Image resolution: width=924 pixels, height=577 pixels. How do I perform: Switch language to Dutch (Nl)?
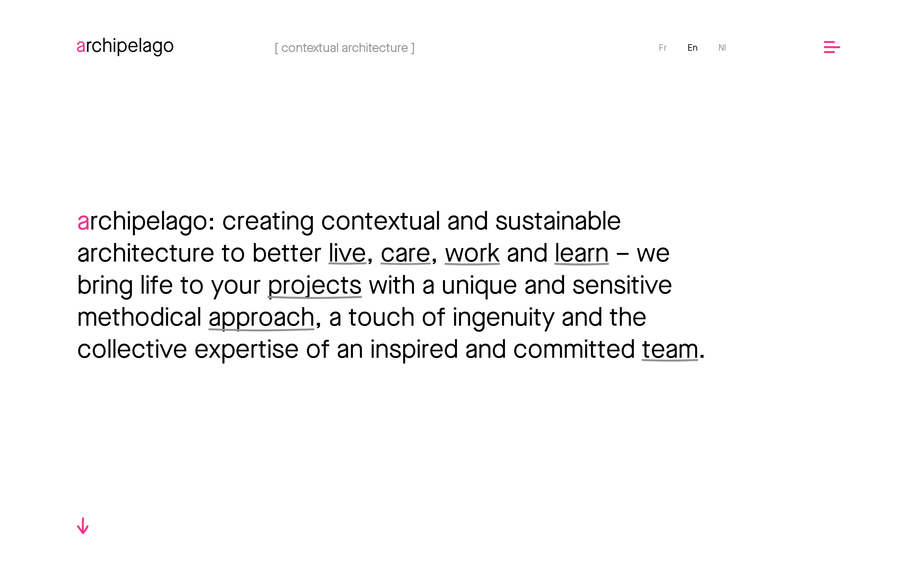coord(722,48)
